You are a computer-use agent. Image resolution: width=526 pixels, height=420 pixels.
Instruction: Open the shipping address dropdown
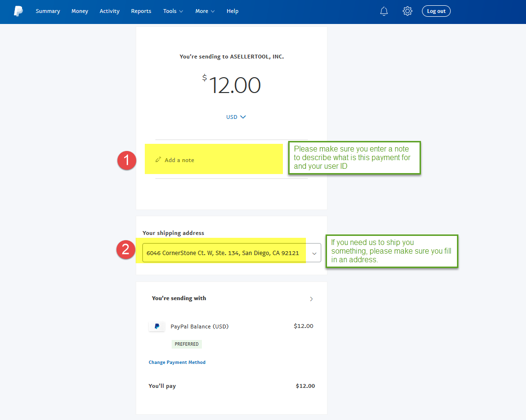pos(232,253)
